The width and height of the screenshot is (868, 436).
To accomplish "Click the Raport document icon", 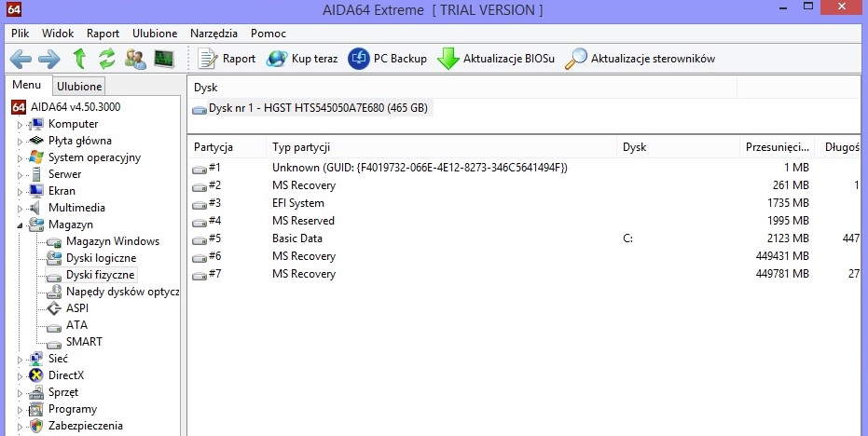I will [208, 59].
